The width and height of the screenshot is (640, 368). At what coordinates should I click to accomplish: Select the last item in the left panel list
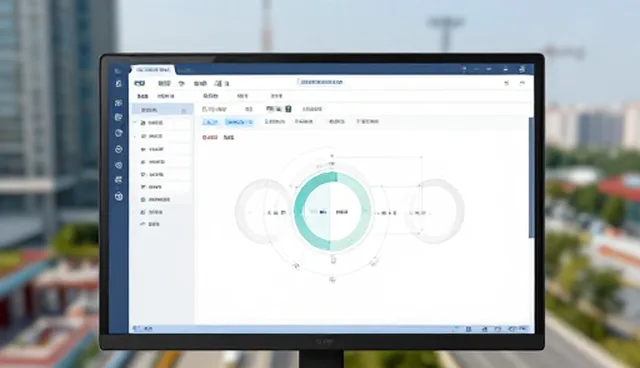[150, 224]
